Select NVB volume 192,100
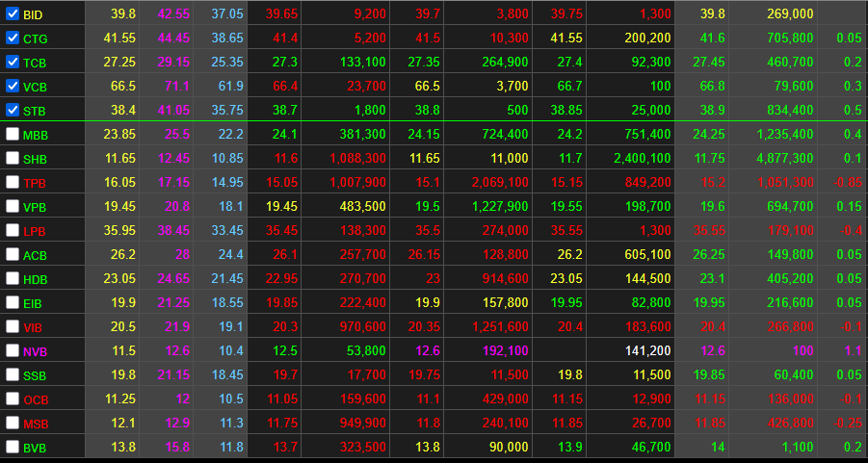The width and height of the screenshot is (868, 463). 505,350
